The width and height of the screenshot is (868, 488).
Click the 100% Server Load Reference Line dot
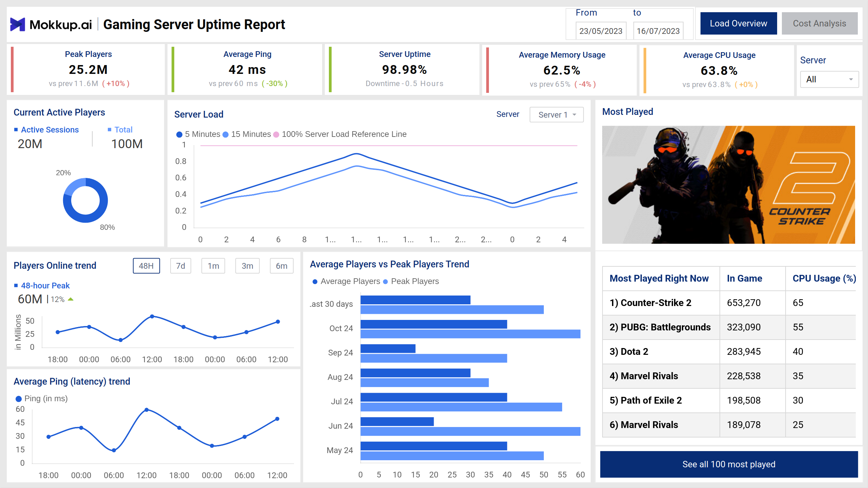click(x=276, y=135)
